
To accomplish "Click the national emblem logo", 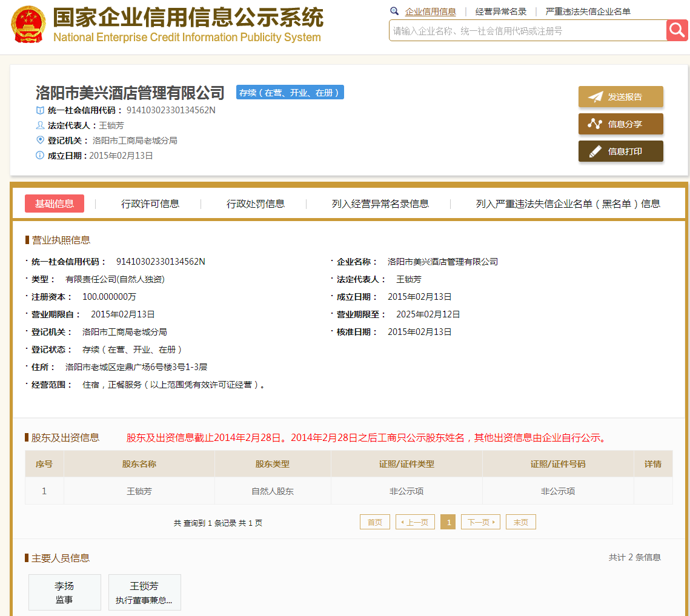I will pos(28,25).
